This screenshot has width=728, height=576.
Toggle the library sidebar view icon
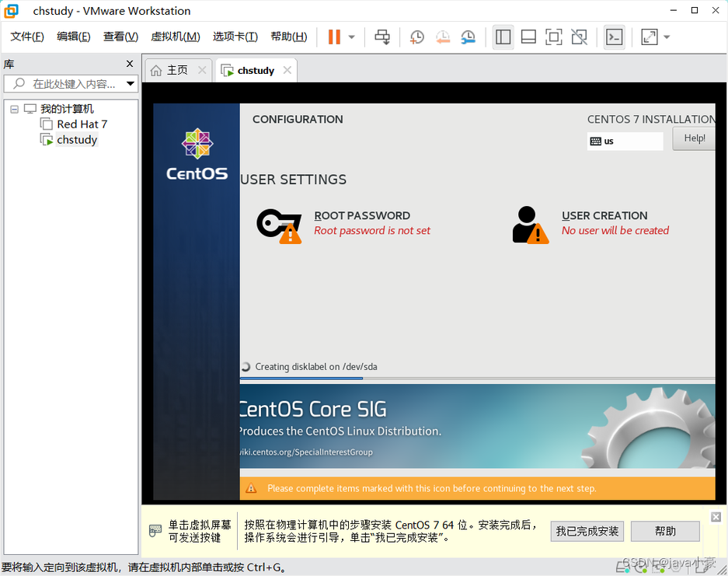click(x=503, y=37)
